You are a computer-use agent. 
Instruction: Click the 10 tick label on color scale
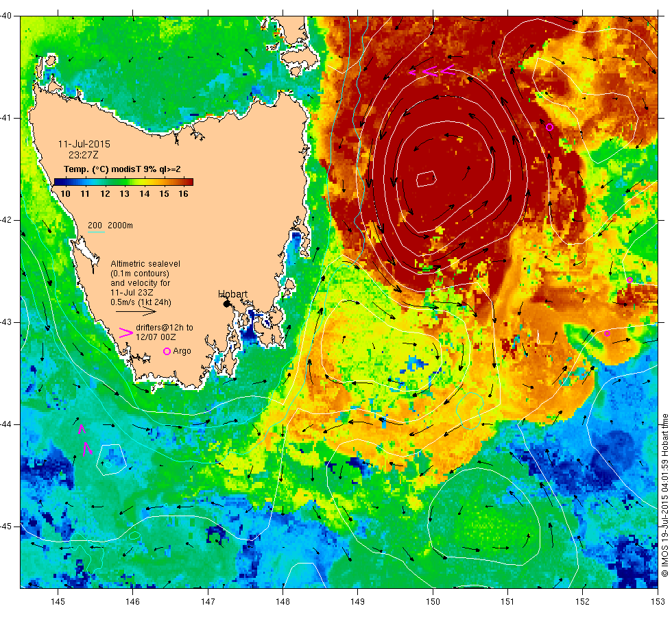point(65,193)
